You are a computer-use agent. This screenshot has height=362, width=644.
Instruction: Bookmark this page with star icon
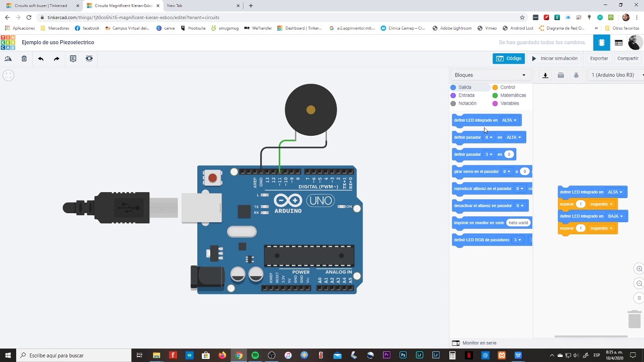pos(522,17)
